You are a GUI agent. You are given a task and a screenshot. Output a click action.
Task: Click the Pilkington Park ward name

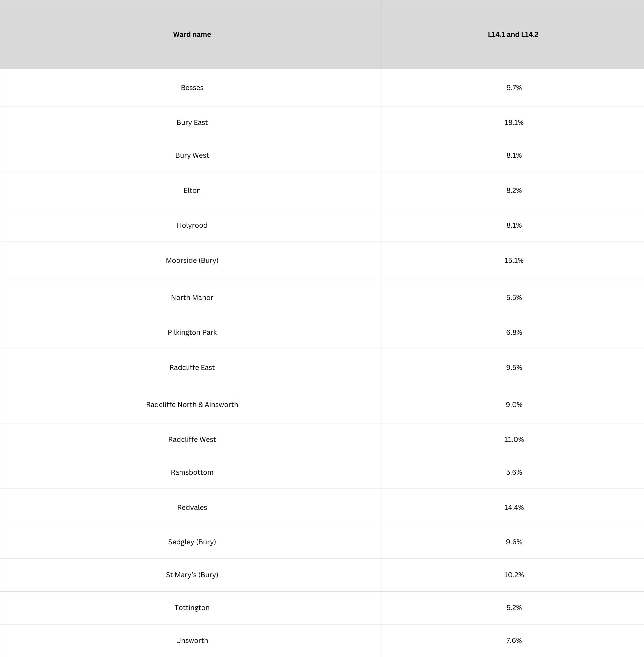coord(192,332)
